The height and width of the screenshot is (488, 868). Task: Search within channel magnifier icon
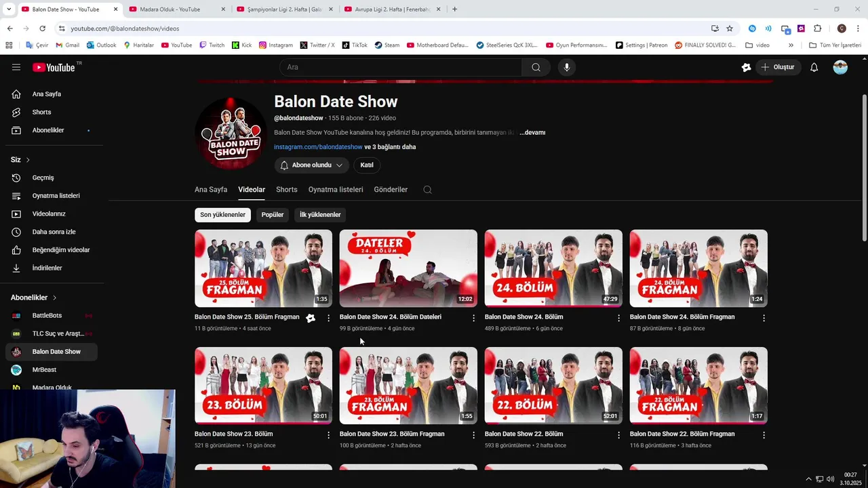[x=427, y=190]
